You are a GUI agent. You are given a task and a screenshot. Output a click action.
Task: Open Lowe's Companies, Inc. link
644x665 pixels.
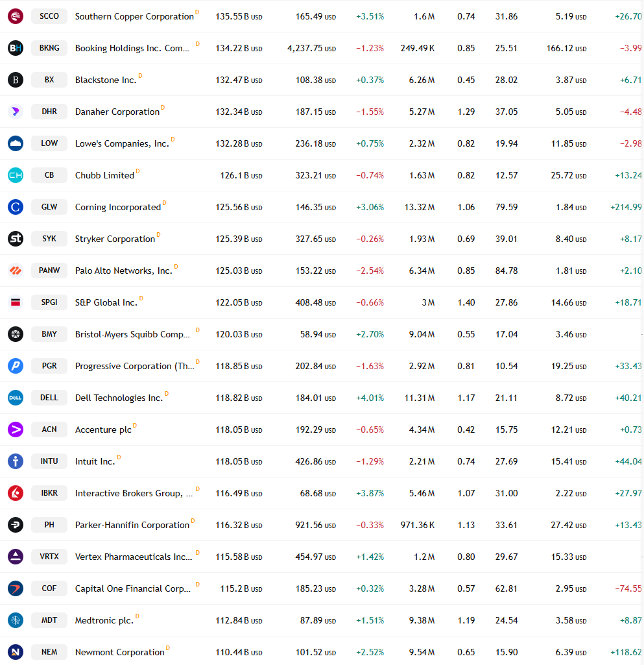tap(122, 144)
